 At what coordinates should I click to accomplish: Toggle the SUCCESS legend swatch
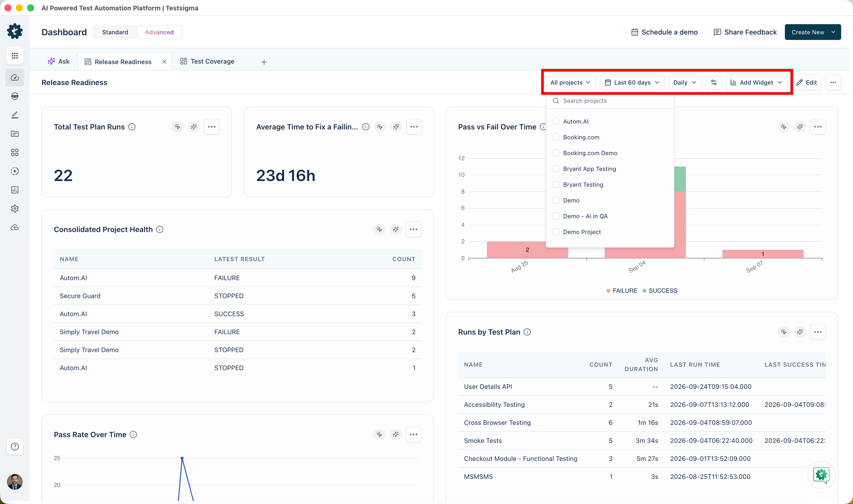[x=644, y=291]
